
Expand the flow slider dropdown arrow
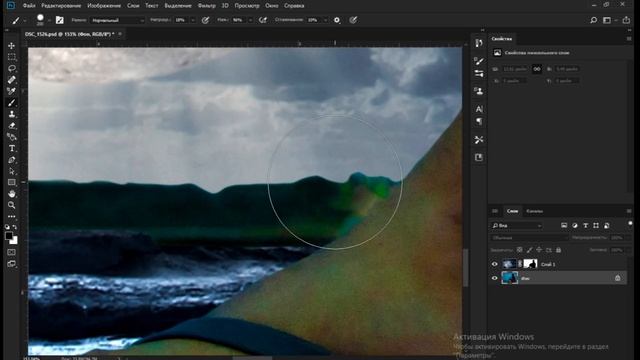pos(250,20)
